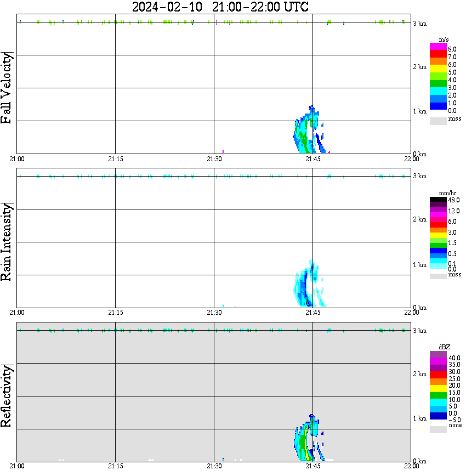Click the "1.0" value in Fall Velocity legend
The height and width of the screenshot is (476, 466).
(x=452, y=103)
